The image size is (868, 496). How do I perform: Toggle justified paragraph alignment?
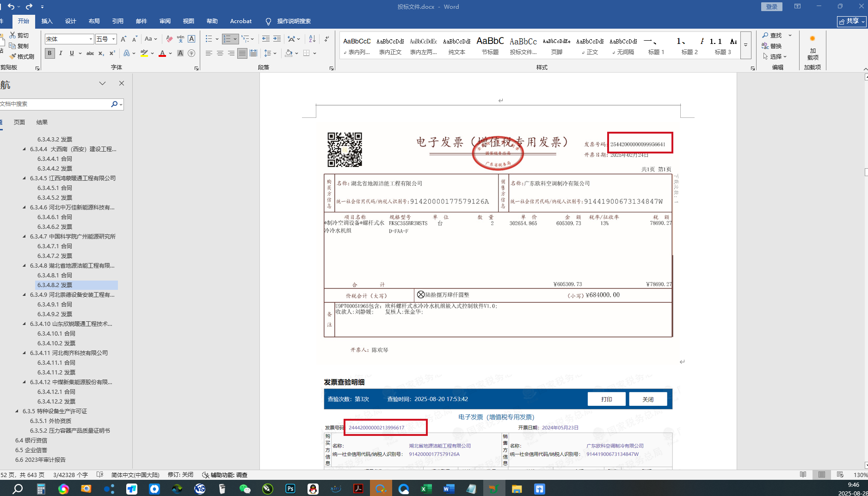[x=242, y=53]
